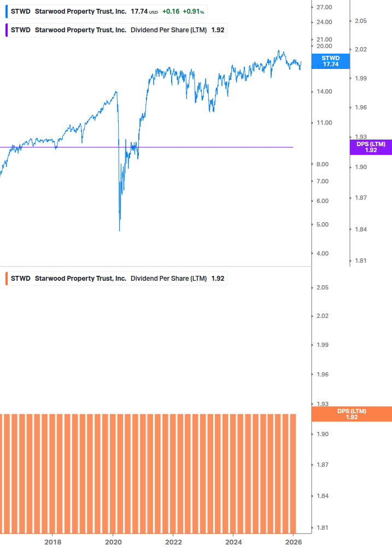Click the 2024 label on time axis
Image resolution: width=392 pixels, height=550 pixels.
pos(233,542)
